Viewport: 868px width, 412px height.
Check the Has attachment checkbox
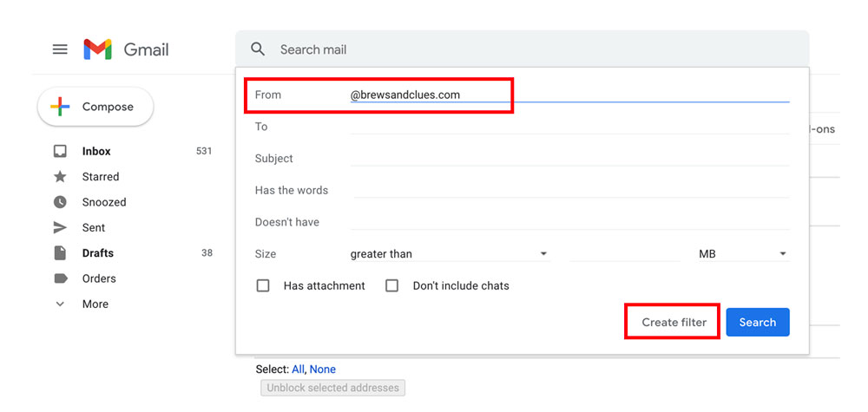coord(263,286)
